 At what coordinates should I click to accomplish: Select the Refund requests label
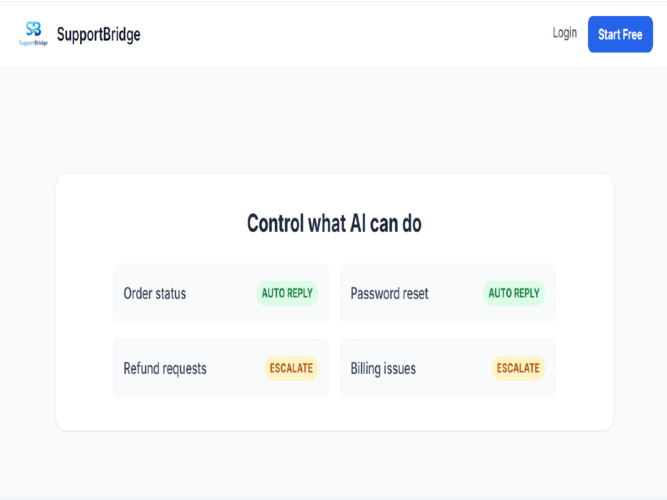165,368
